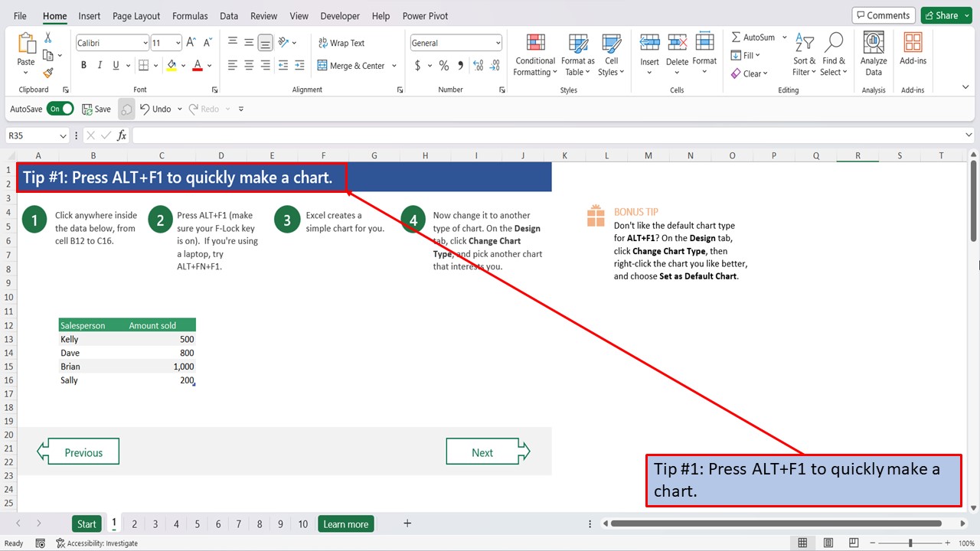Screen dimensions: 980x551
Task: Apply bold formatting
Action: [x=83, y=65]
